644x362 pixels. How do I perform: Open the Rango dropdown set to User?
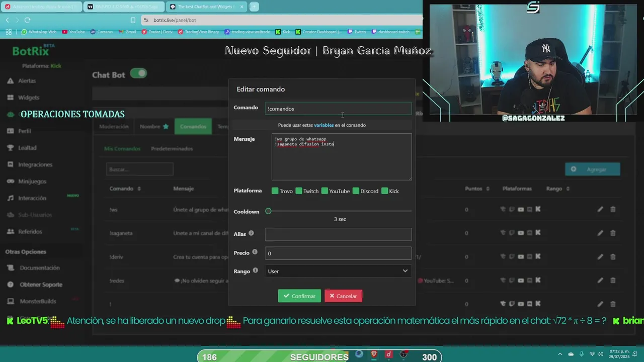tap(338, 271)
